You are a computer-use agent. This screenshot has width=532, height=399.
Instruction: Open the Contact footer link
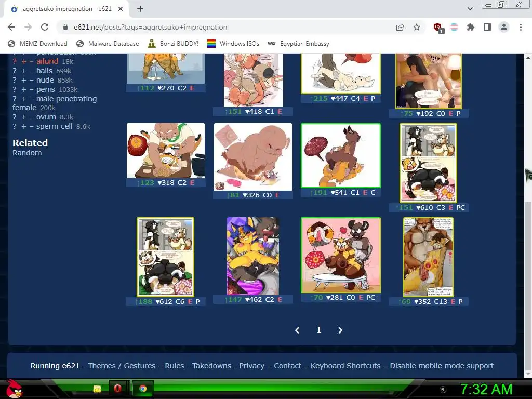click(287, 366)
